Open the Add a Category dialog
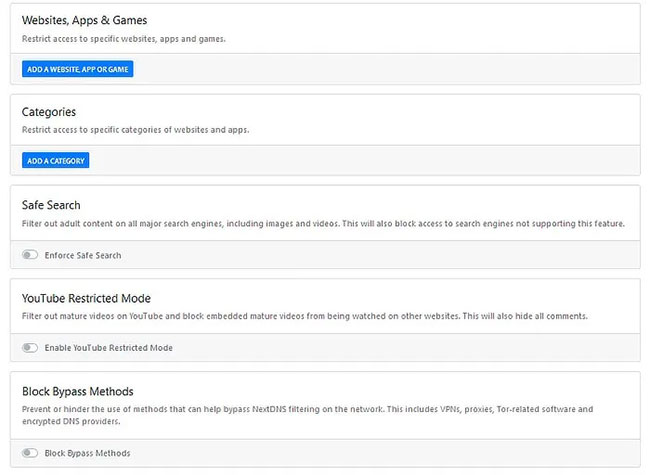The height and width of the screenshot is (475, 650). [56, 160]
